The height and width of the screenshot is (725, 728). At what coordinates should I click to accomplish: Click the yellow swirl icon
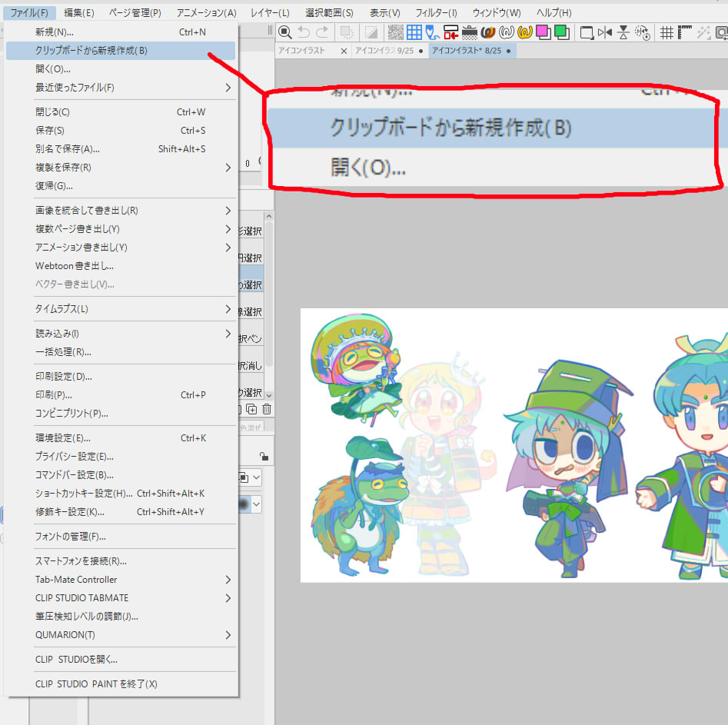click(x=524, y=32)
